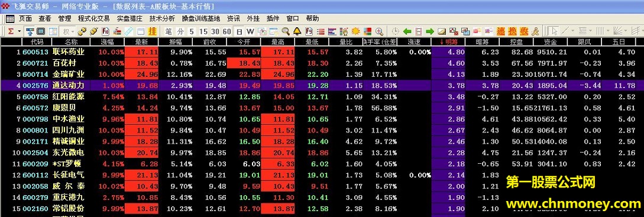Image resolution: width=644 pixels, height=217 pixels.
Task: Open the dropdown arrow beside the Sigma icon
Action: (20, 31)
